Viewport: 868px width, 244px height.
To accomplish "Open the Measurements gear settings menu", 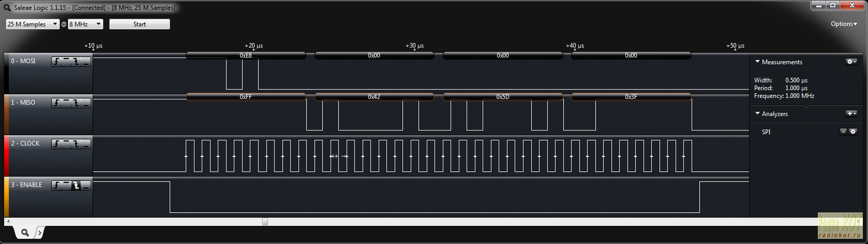I will 851,62.
